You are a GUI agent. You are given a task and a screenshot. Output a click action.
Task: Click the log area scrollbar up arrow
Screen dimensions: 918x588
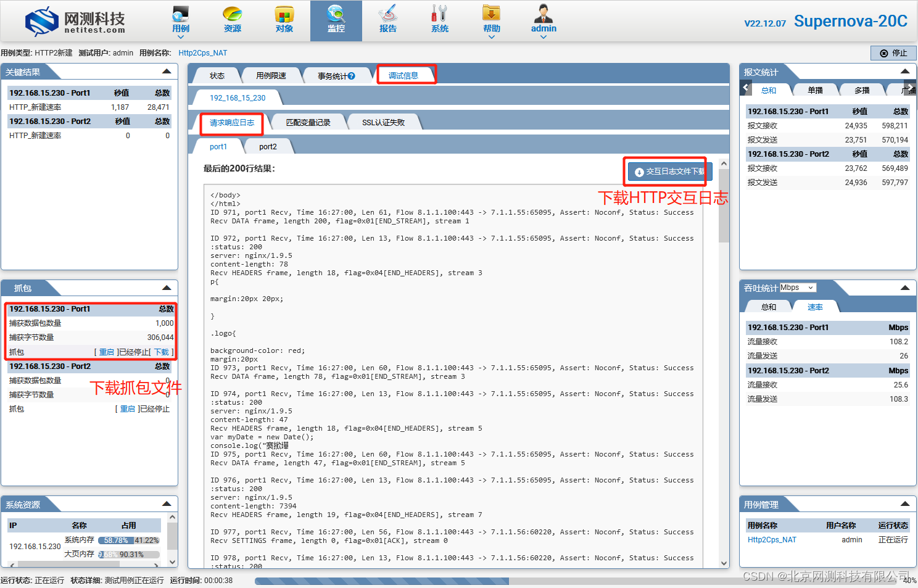[x=724, y=164]
